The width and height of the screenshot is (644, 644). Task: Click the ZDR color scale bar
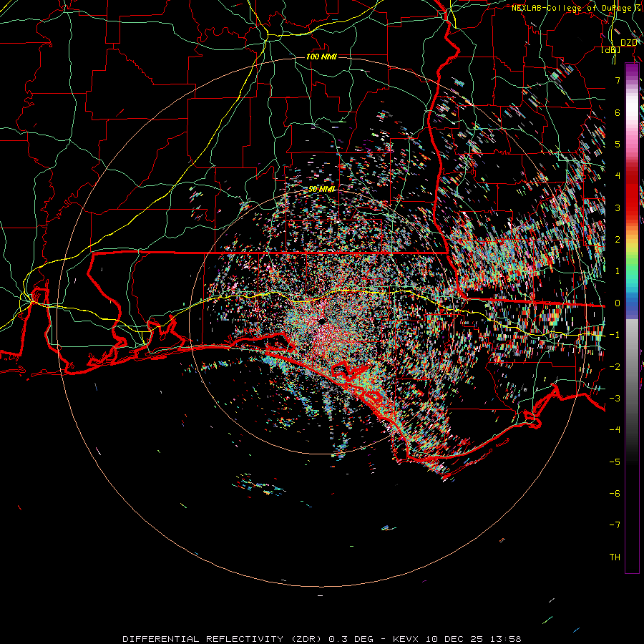(x=632, y=318)
